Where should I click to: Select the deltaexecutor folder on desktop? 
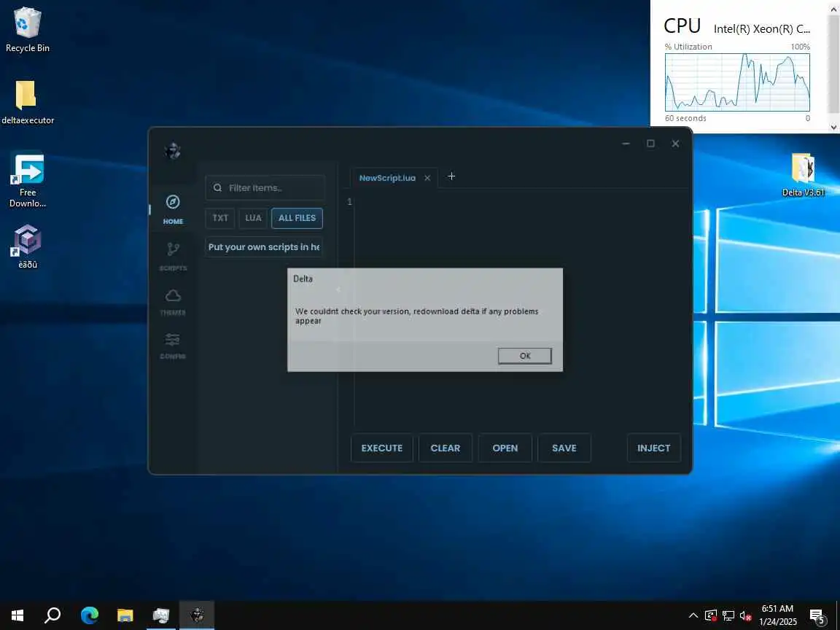(x=27, y=102)
